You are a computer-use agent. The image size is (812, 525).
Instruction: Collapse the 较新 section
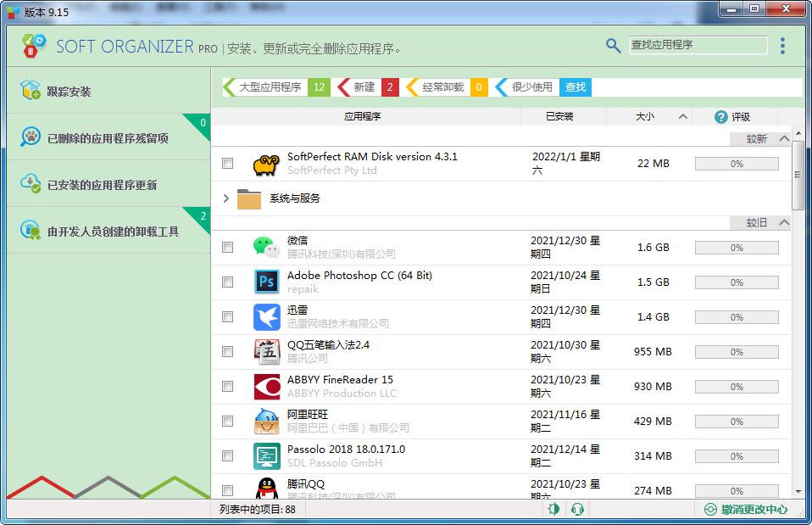tap(784, 139)
